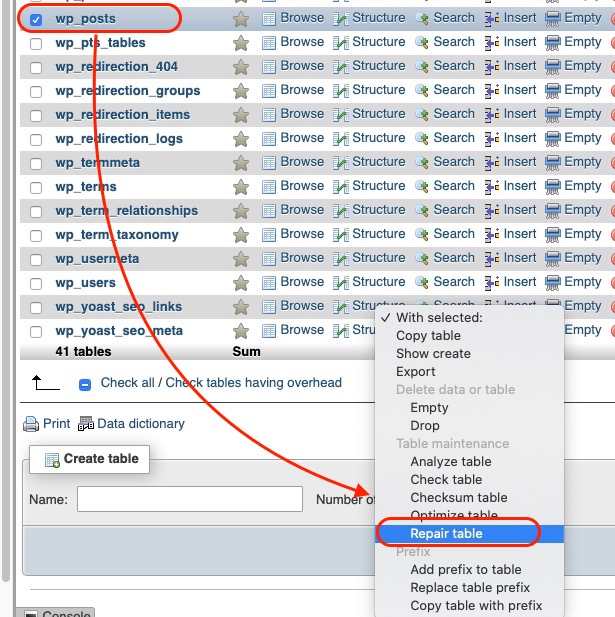Click the Check all link
Viewport: 615px width, 617px height.
127,383
